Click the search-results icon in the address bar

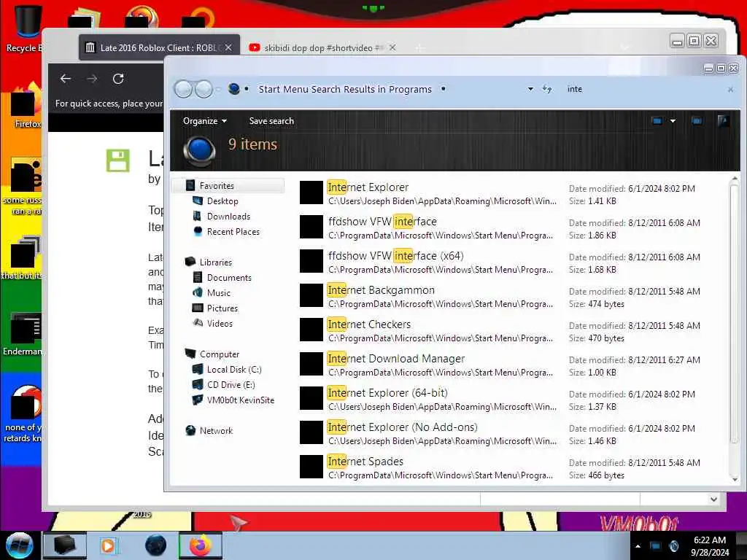[x=233, y=89]
